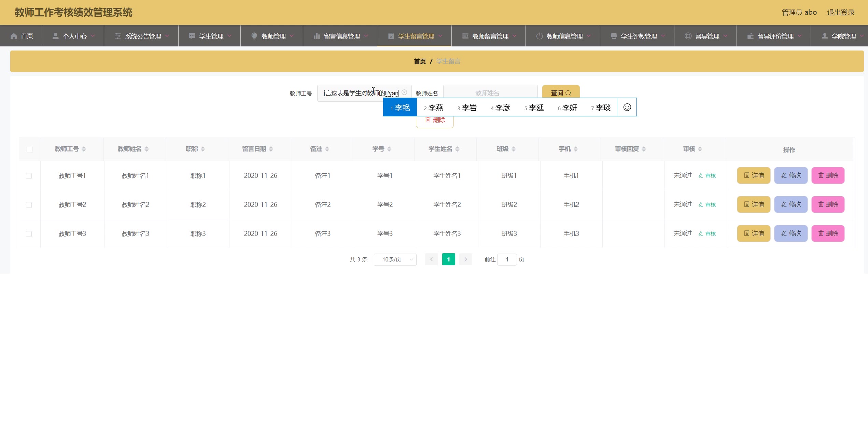This screenshot has width=868, height=428.
Task: Open the 学生留言管理 menu
Action: pyautogui.click(x=414, y=36)
